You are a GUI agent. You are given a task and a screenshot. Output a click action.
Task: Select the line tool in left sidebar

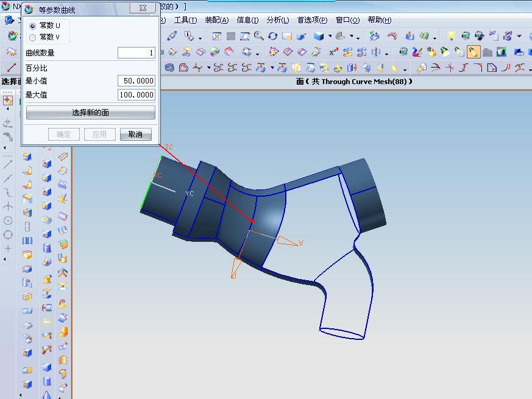tap(8, 164)
